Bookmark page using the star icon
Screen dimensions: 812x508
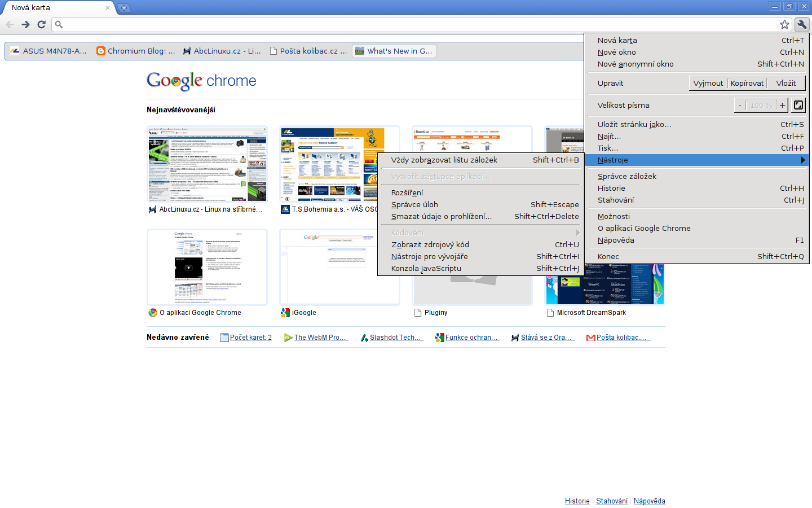coord(784,24)
